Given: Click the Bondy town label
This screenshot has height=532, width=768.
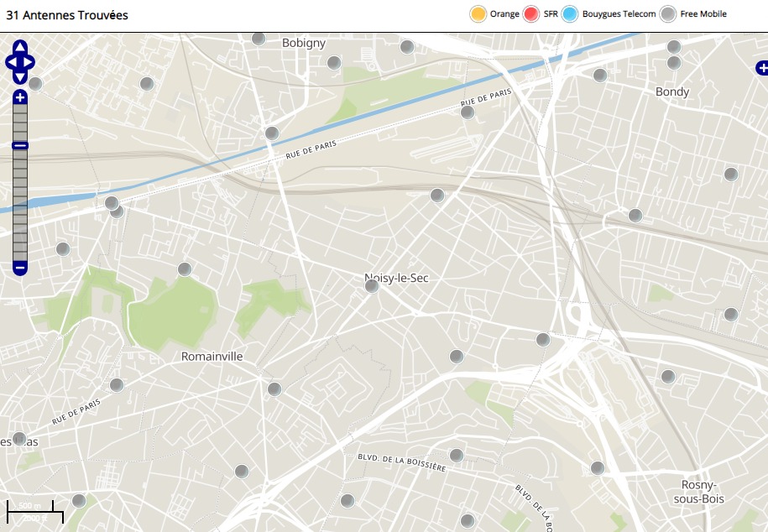Looking at the screenshot, I should tap(672, 91).
